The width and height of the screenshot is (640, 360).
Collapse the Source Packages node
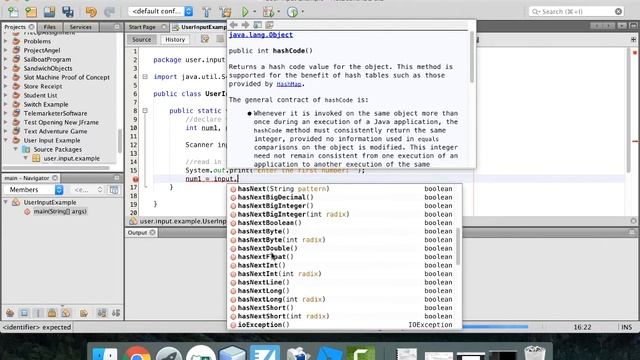click(16, 149)
